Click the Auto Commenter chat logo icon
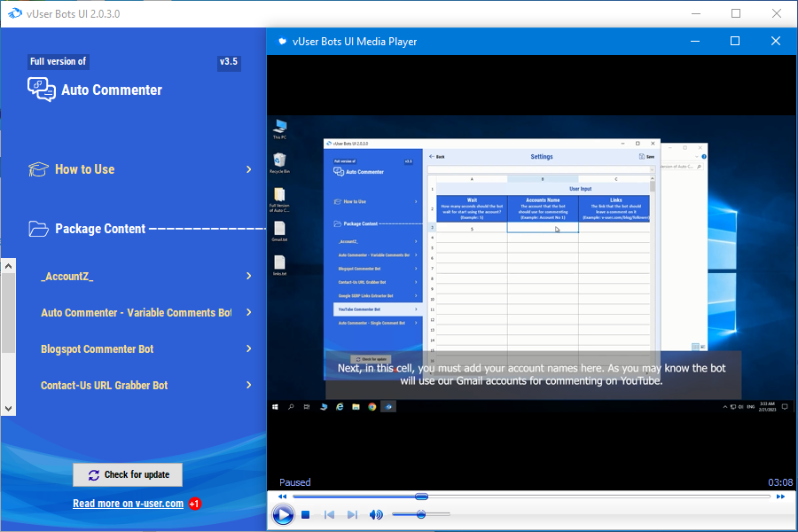Viewport: 798px width, 532px height. click(x=41, y=90)
